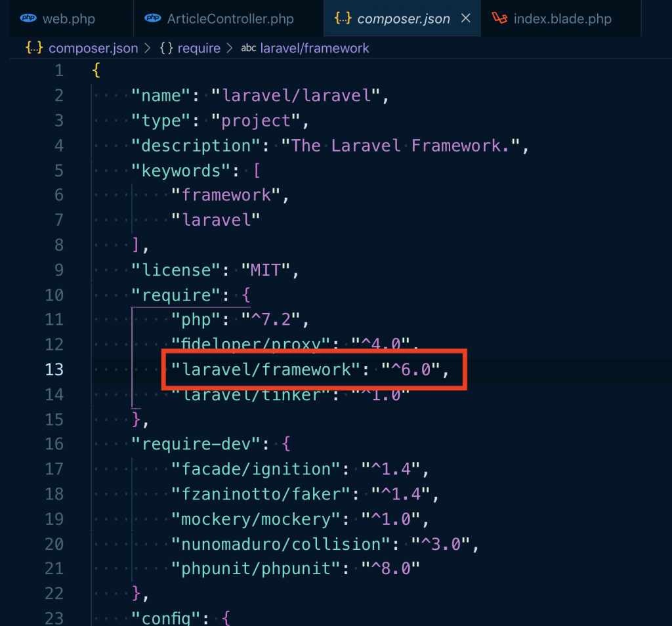Click the "framework" keyword on line 6
Screen dimensions: 672x626
226,196
